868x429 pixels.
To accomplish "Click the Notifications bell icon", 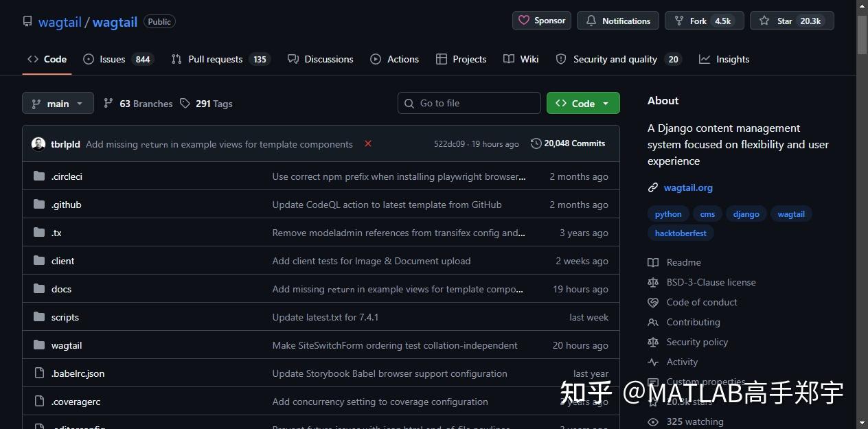I will click(591, 21).
